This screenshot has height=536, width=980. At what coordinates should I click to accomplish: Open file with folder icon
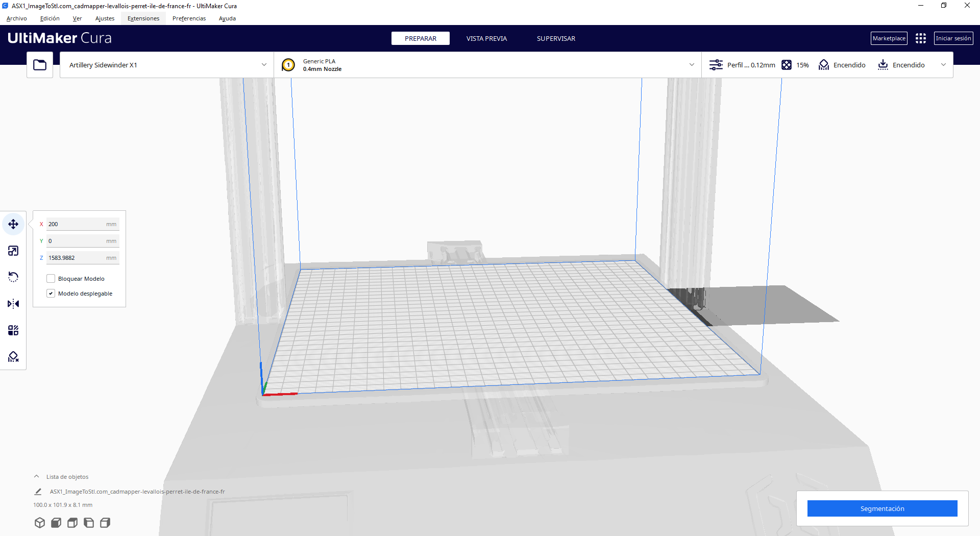[40, 65]
